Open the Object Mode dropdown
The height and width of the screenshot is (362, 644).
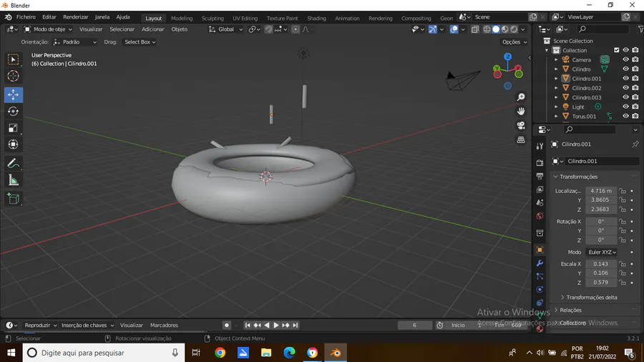coord(48,29)
